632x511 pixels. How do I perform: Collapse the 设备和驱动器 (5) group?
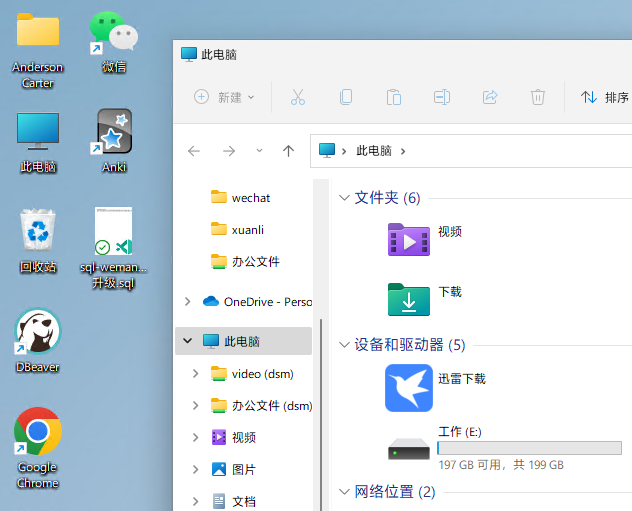[x=344, y=345]
